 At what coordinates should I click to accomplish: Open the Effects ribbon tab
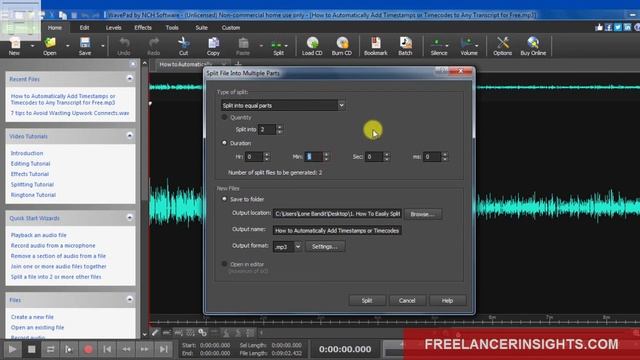143,27
